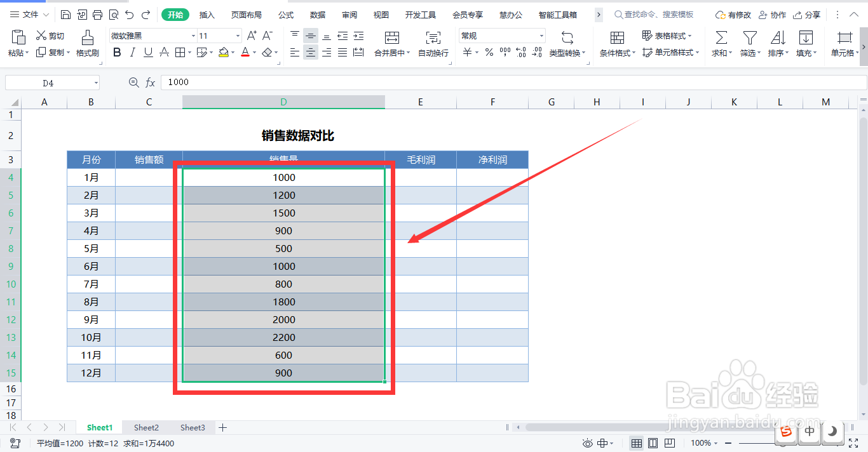
Task: Apply percent style % format
Action: 489,53
